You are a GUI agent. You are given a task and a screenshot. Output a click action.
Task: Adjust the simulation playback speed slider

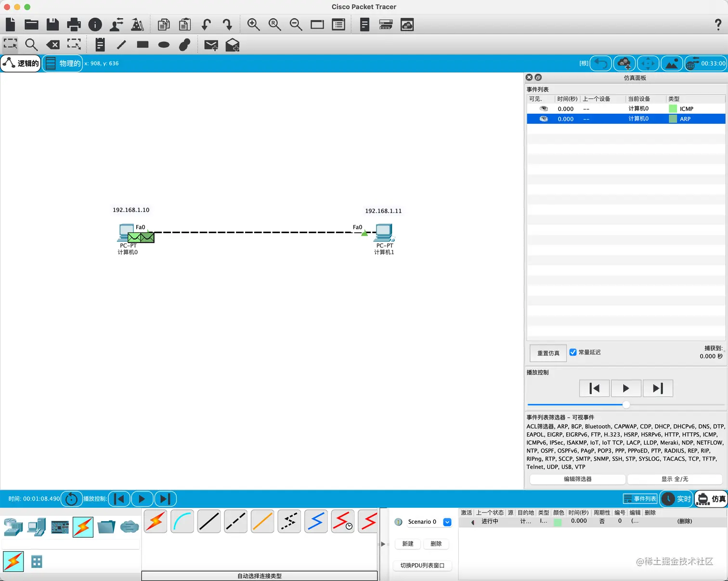pyautogui.click(x=626, y=405)
